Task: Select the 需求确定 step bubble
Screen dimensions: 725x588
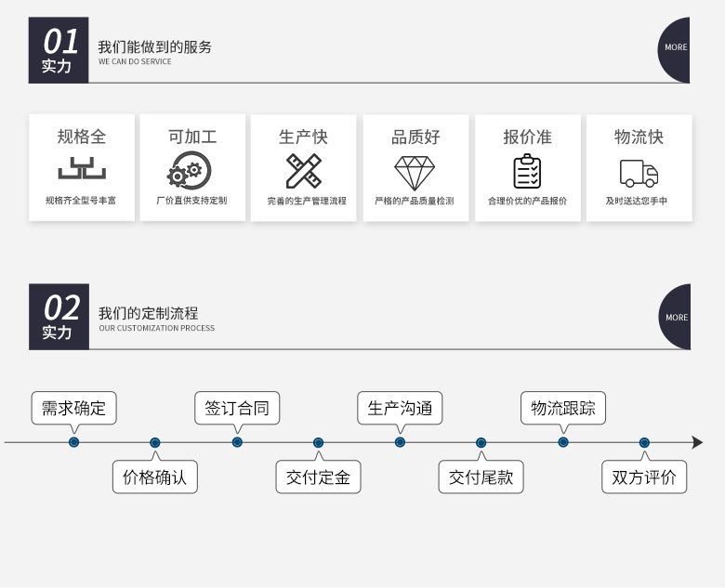Action: [x=74, y=408]
